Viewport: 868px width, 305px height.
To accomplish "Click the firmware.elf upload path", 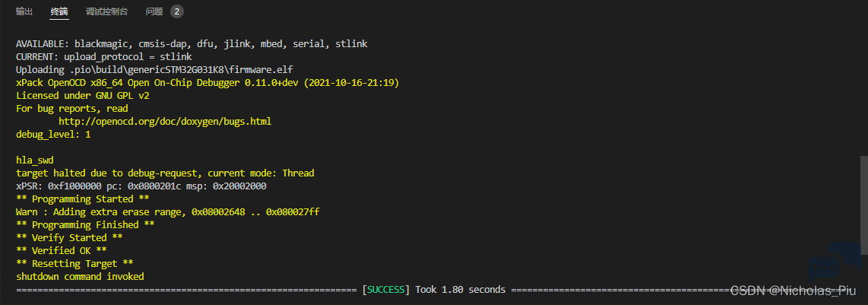I will (182, 70).
